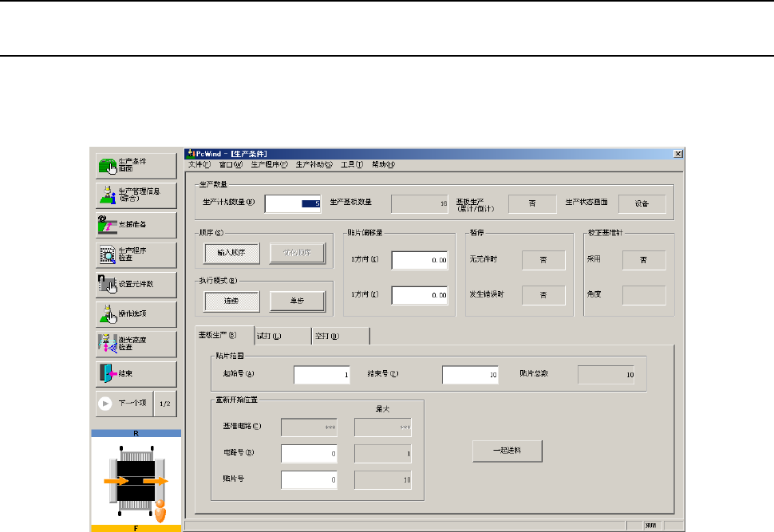The width and height of the screenshot is (774, 532).
Task: Open the 文件(F) menu
Action: [x=199, y=164]
